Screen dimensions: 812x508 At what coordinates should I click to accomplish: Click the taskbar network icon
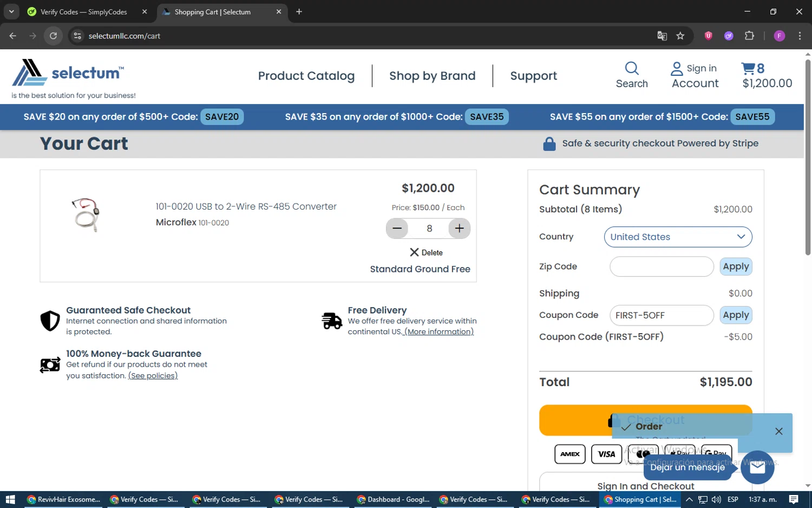(703, 499)
